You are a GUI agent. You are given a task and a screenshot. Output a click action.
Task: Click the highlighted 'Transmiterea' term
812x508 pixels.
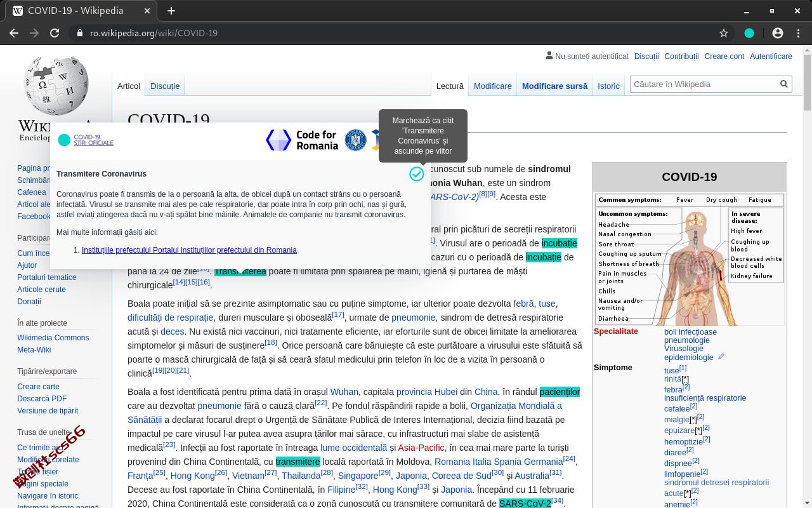pyautogui.click(x=240, y=271)
